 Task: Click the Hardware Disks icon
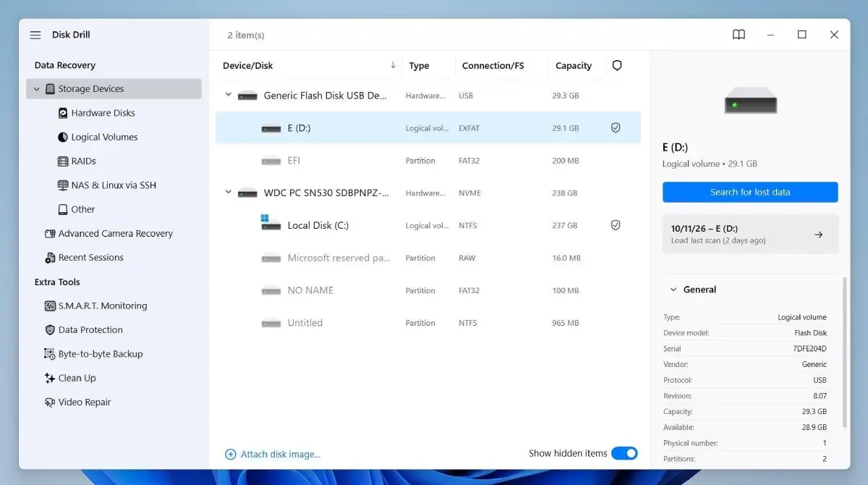pos(64,113)
